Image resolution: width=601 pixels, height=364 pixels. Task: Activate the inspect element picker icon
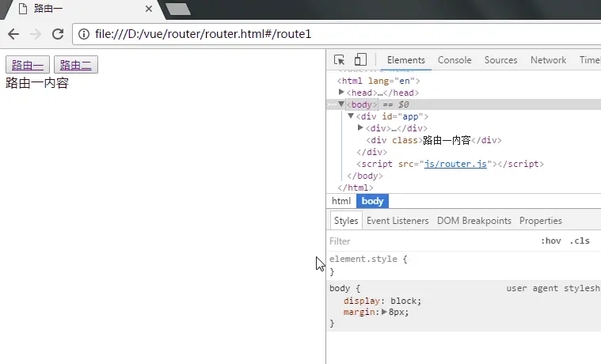pos(339,60)
